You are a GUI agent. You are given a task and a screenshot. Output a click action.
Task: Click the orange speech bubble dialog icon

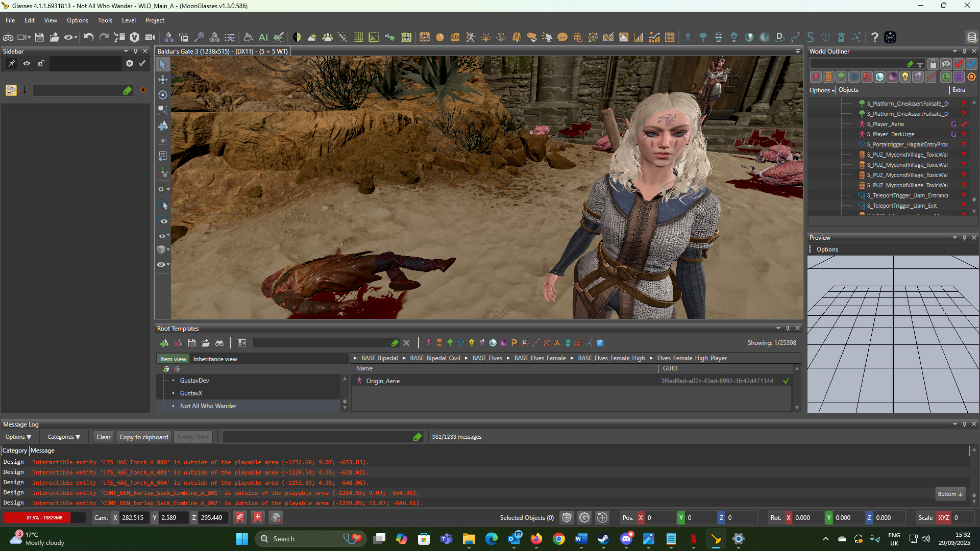(x=562, y=37)
